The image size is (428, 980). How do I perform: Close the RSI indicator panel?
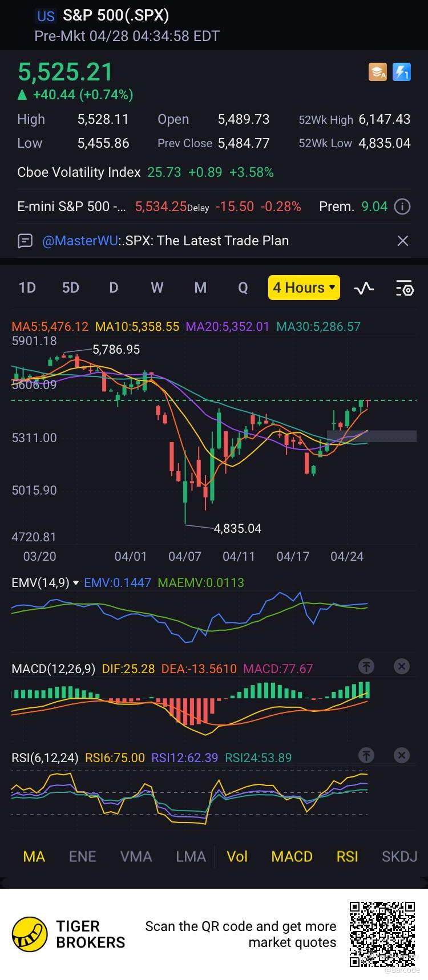[402, 755]
